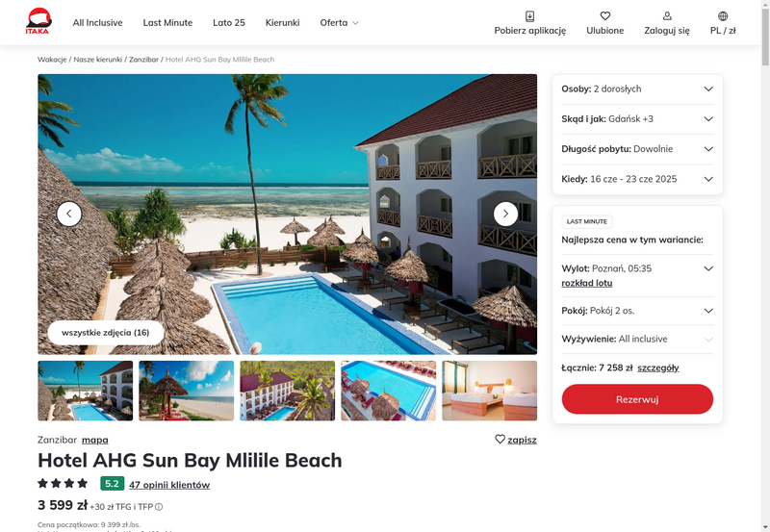
Task: Click the ITAKA logo icon
Action: pyautogui.click(x=38, y=21)
